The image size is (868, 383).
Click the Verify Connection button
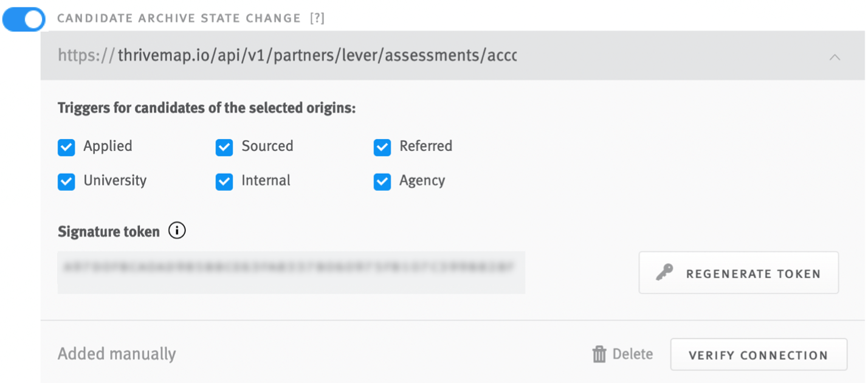tap(759, 354)
